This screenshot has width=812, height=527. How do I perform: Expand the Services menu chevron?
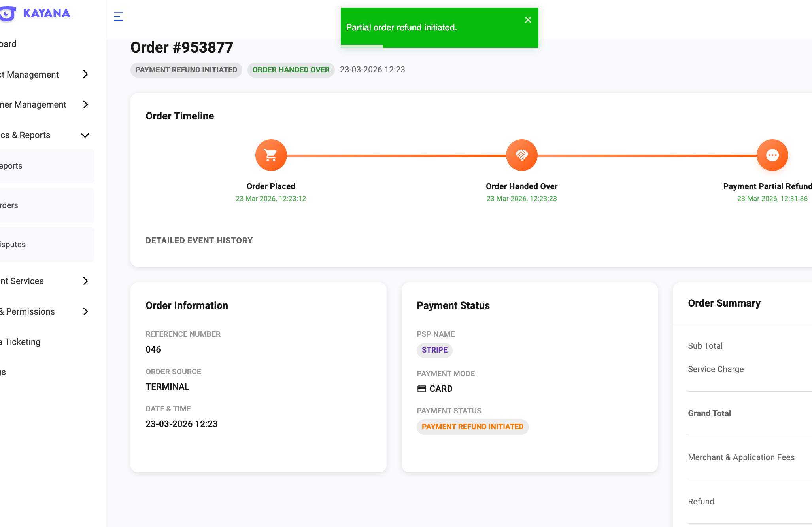[85, 281]
